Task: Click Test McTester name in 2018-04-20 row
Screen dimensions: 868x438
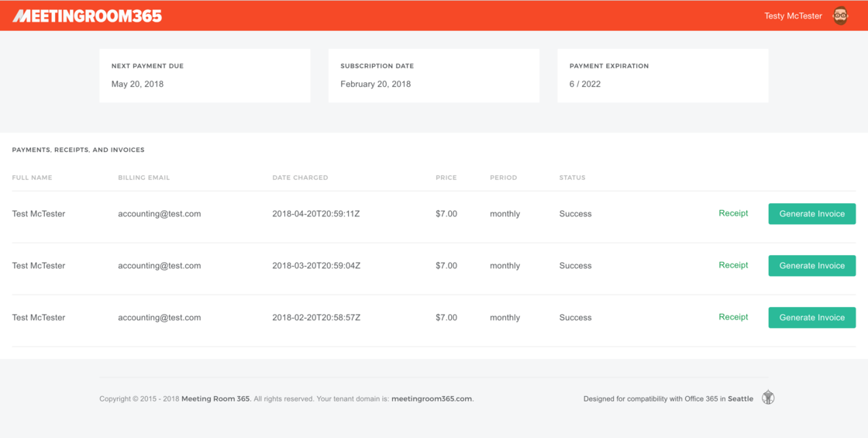Action: (39, 214)
